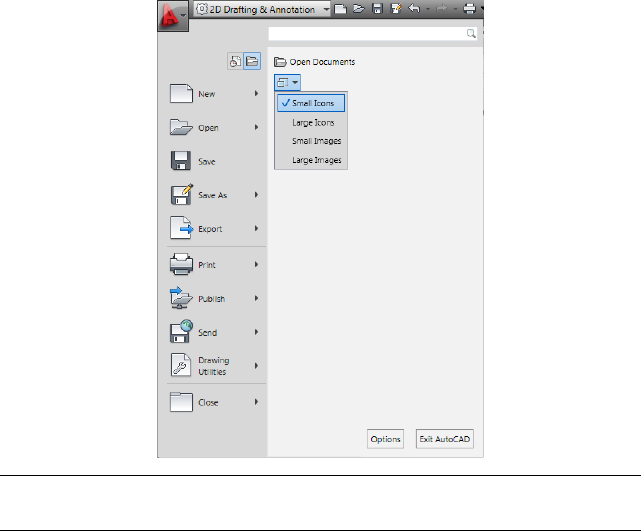Image resolution: width=641 pixels, height=531 pixels.
Task: Click the search magnifier icon
Action: tap(471, 34)
